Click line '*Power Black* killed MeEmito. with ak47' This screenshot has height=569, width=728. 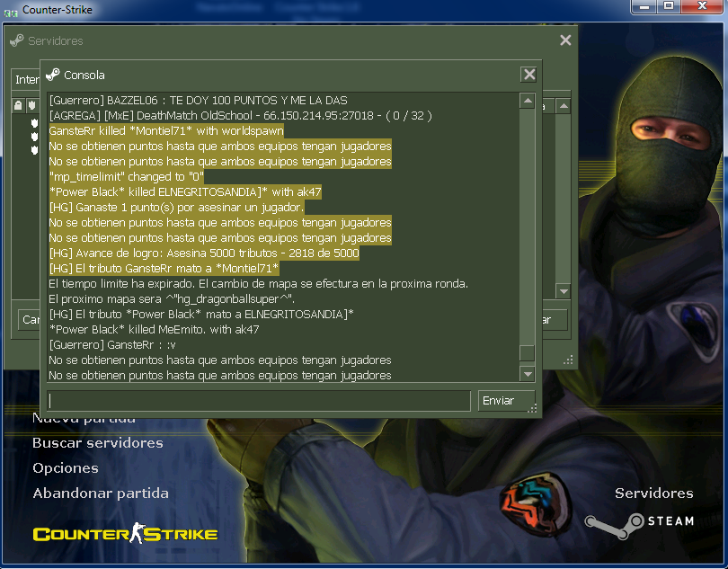(x=155, y=329)
